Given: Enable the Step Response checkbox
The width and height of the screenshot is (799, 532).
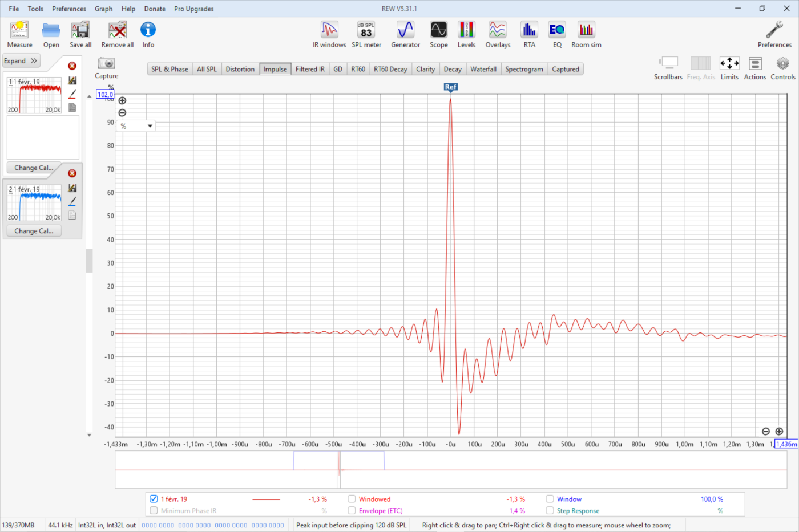Looking at the screenshot, I should pyautogui.click(x=550, y=511).
